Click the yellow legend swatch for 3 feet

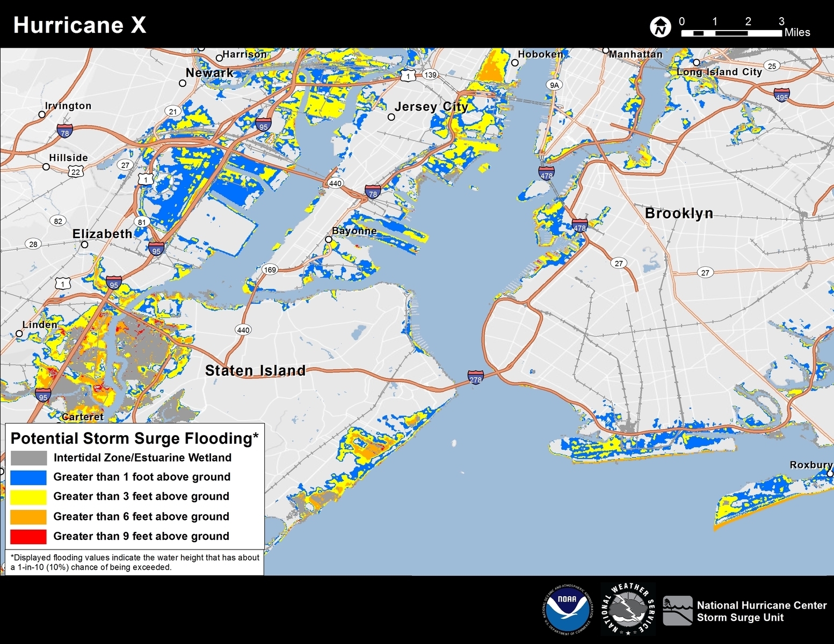(x=28, y=496)
